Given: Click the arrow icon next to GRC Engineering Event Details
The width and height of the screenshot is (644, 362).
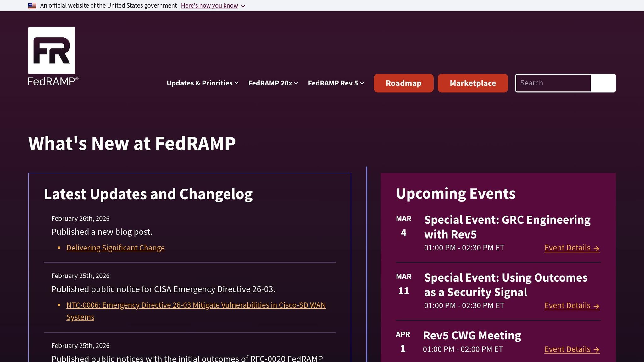Looking at the screenshot, I should (596, 248).
